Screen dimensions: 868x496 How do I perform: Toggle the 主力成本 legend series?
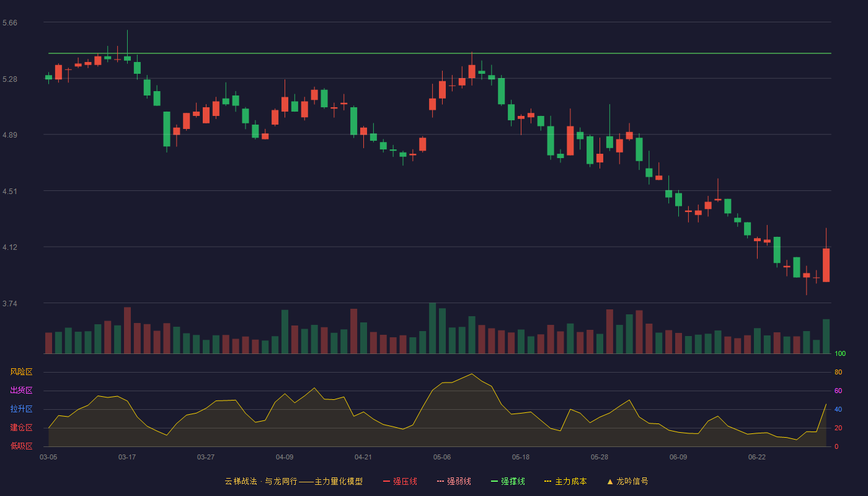(x=565, y=481)
